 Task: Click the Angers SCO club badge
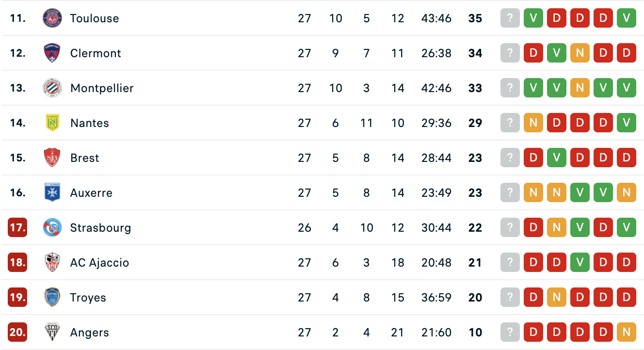(52, 333)
